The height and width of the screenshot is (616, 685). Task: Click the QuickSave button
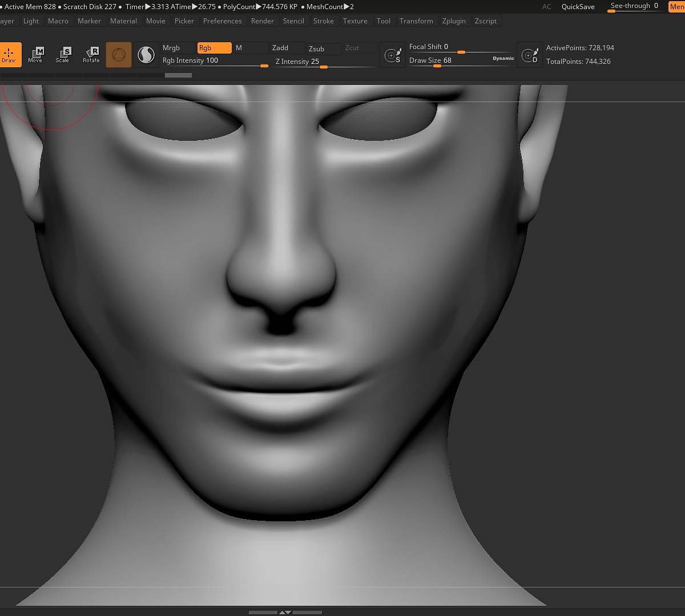(x=578, y=7)
